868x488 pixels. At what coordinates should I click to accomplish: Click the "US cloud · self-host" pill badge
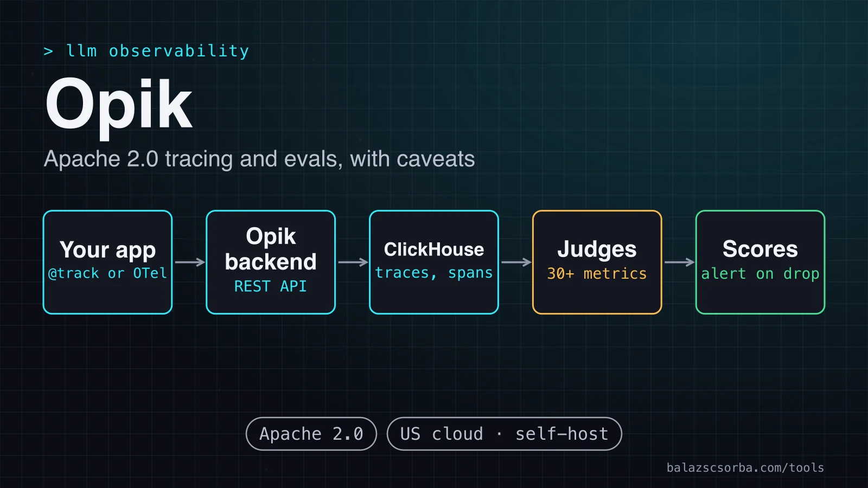pos(505,434)
